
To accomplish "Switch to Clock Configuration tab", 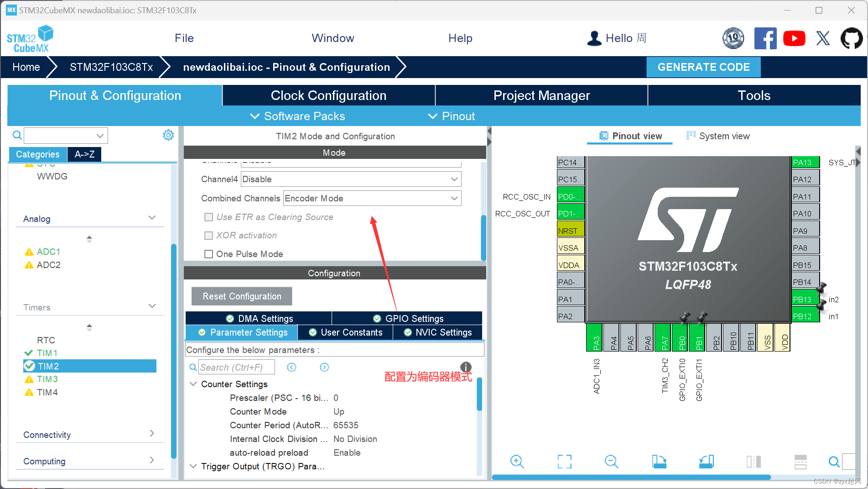I will pos(328,95).
